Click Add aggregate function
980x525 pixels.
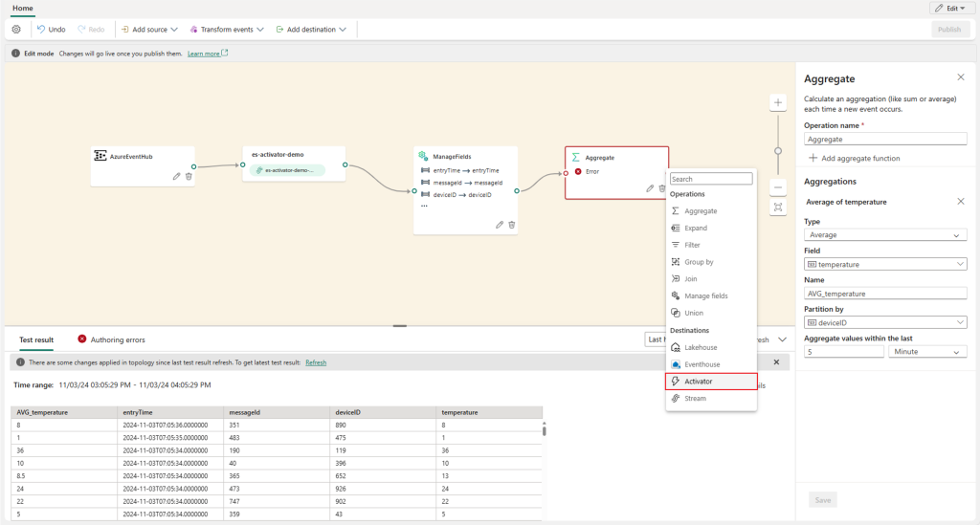(x=855, y=158)
